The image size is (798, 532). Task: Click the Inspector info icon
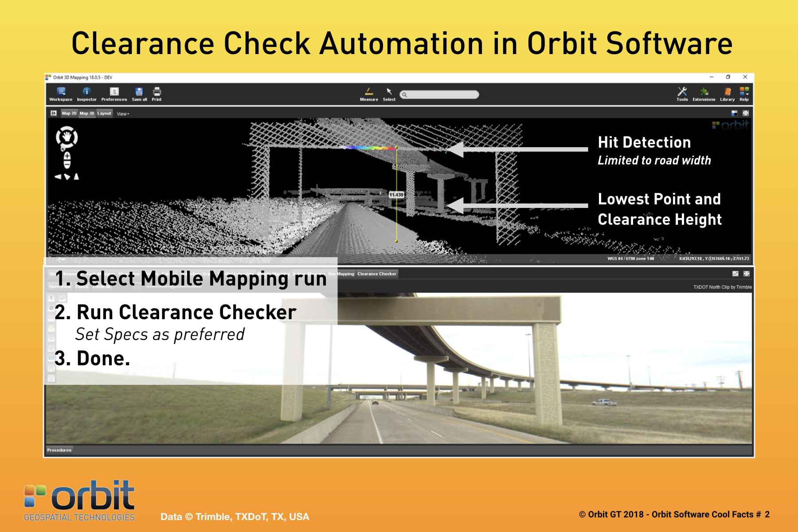[x=86, y=94]
